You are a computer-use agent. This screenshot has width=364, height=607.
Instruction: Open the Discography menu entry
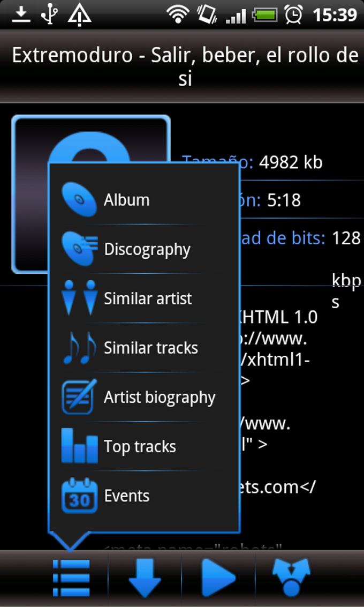click(x=145, y=249)
